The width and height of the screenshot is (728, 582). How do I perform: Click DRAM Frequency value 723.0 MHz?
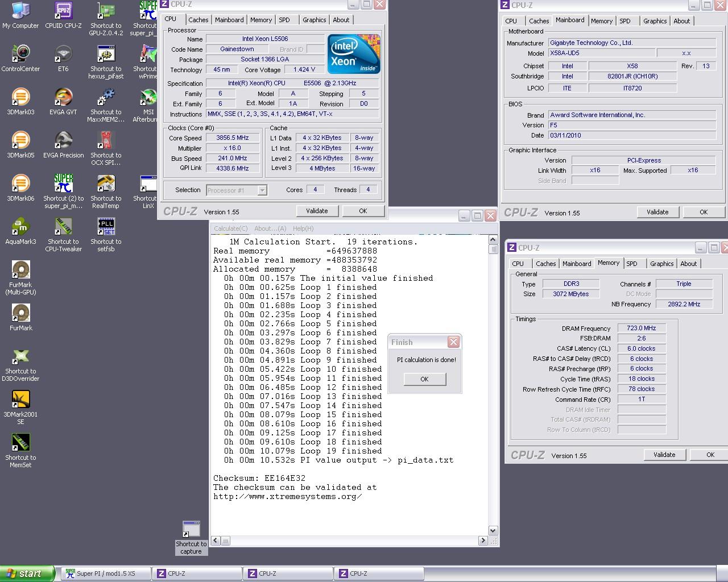(x=642, y=328)
